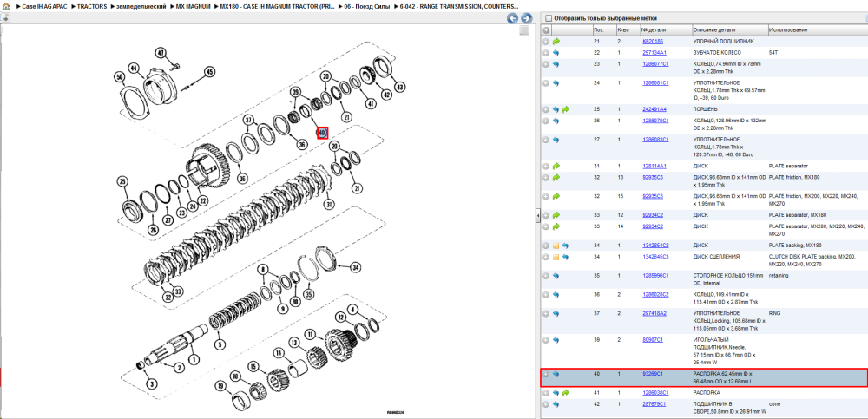Click the previous figure arrow button
Viewport: 868px width, 419px height.
513,18
